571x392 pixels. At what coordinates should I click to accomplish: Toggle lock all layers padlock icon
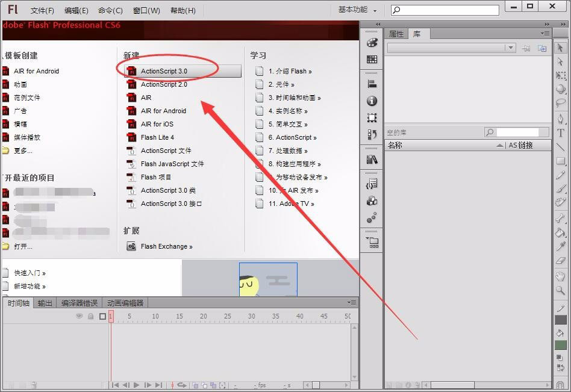pos(91,316)
